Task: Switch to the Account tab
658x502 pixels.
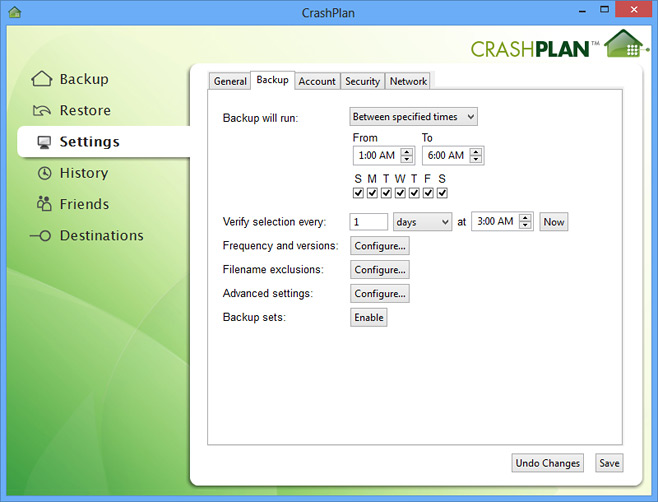Action: click(x=317, y=81)
